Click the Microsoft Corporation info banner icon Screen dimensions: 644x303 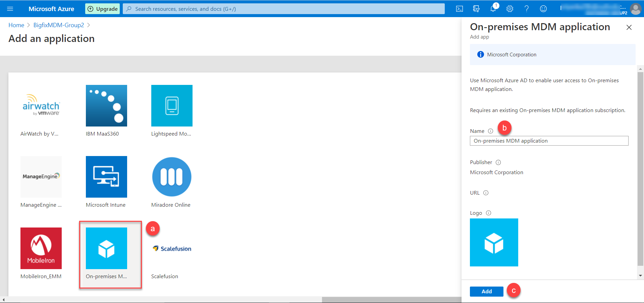pos(481,54)
